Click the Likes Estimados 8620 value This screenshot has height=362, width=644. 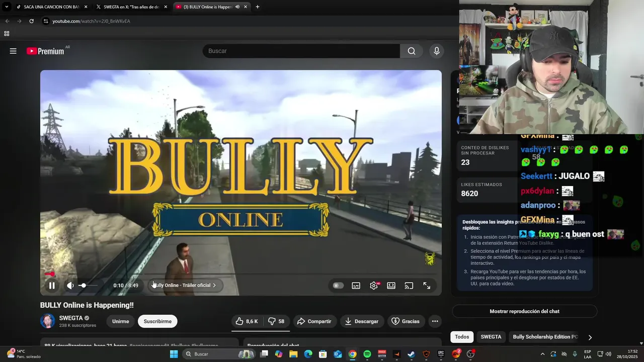[x=469, y=194]
